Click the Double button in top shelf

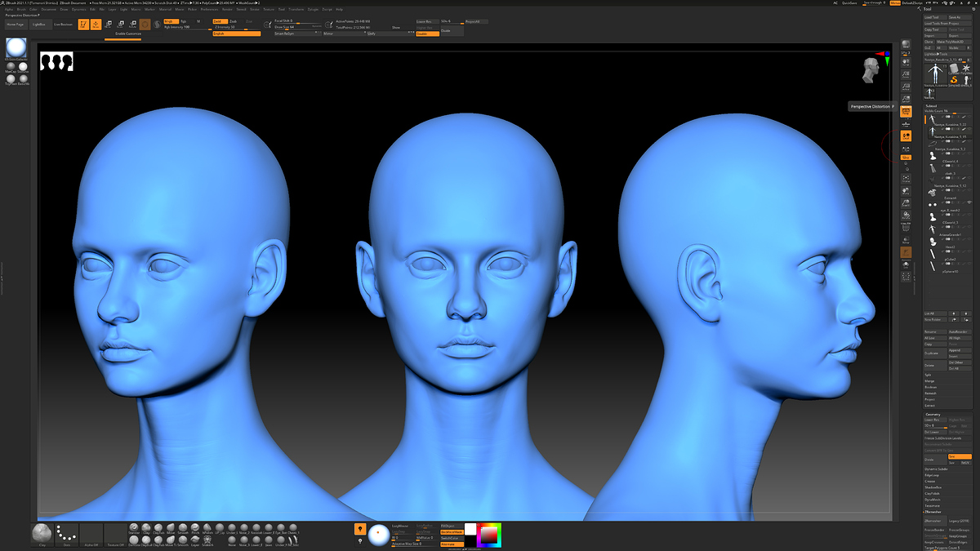click(x=427, y=33)
